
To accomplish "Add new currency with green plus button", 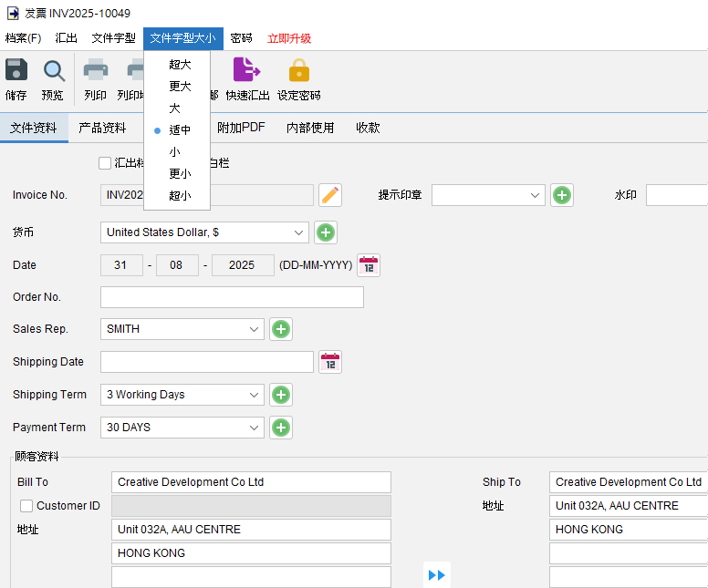I will click(x=326, y=232).
